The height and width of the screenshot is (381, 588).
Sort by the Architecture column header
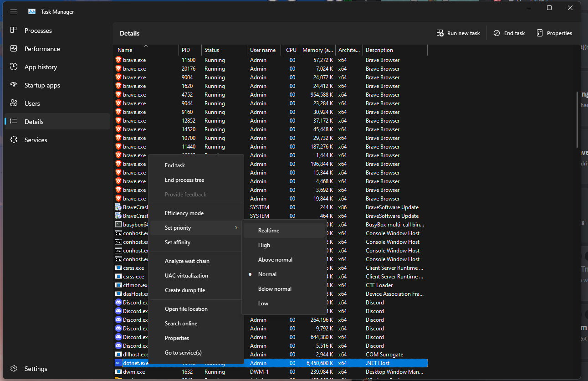tap(349, 50)
